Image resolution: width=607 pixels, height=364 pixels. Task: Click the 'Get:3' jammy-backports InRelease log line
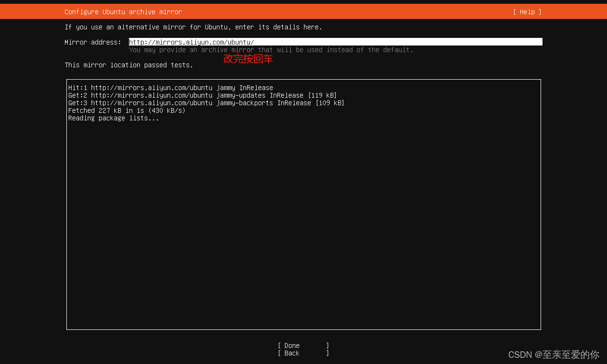tap(206, 103)
